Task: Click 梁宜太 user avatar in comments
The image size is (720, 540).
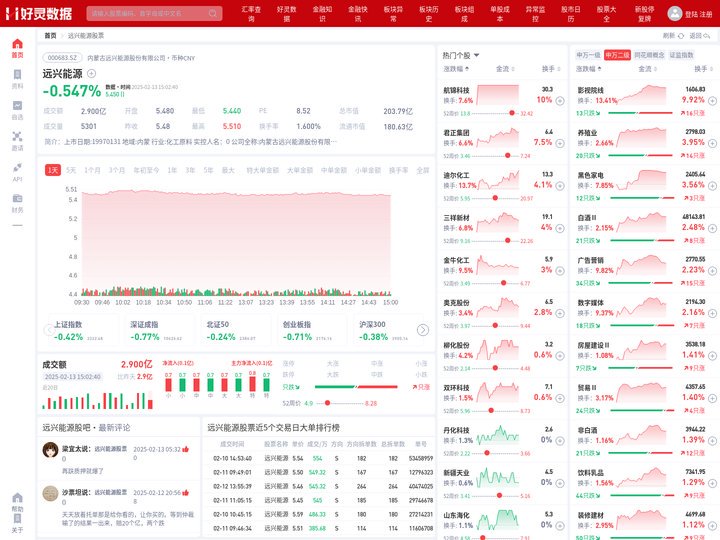Action: pyautogui.click(x=51, y=450)
